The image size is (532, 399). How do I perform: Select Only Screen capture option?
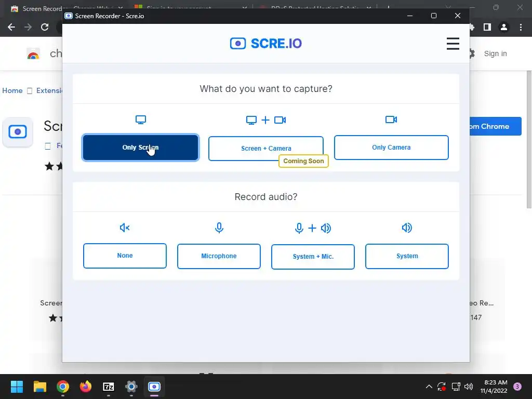click(140, 147)
